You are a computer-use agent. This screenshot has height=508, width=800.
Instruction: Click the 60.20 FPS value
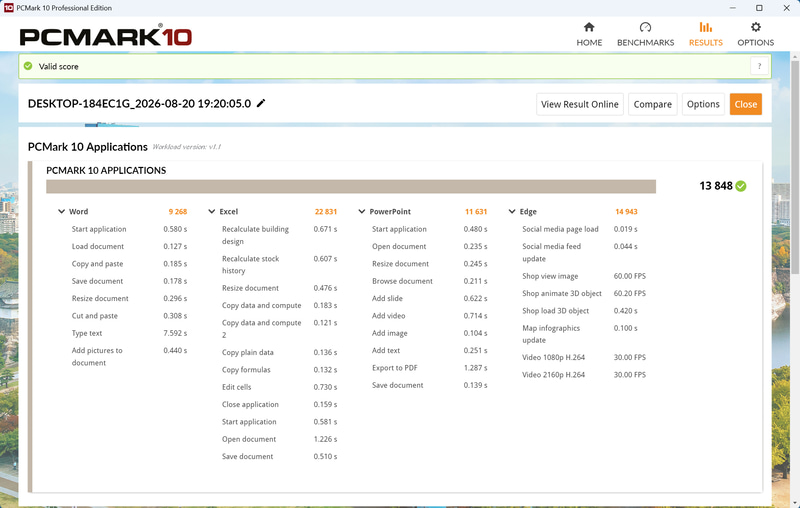click(x=630, y=293)
